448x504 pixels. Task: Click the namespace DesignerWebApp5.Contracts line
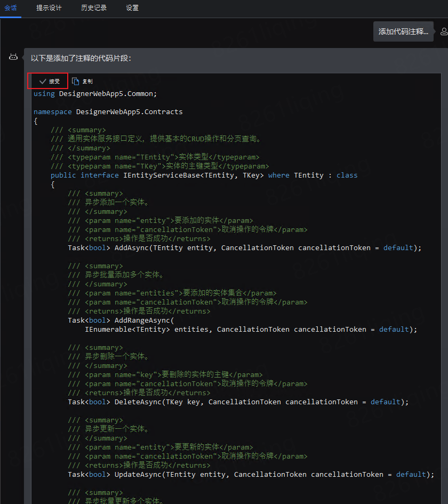point(108,112)
